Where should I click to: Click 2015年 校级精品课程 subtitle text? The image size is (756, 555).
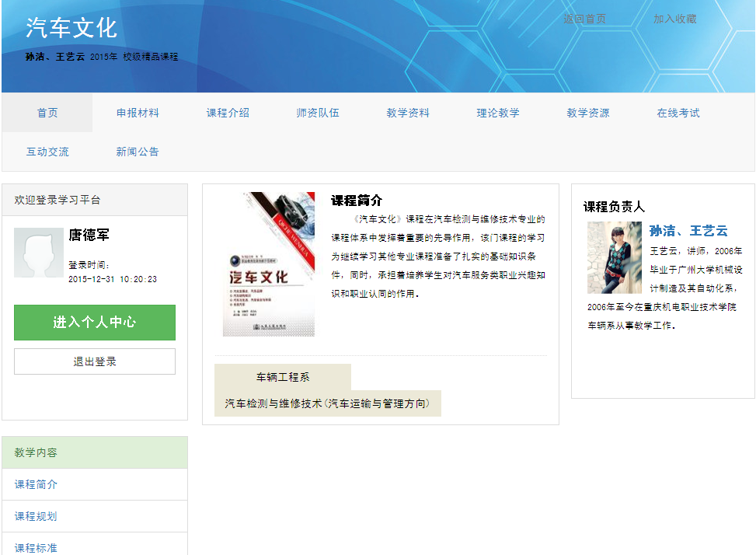[134, 57]
